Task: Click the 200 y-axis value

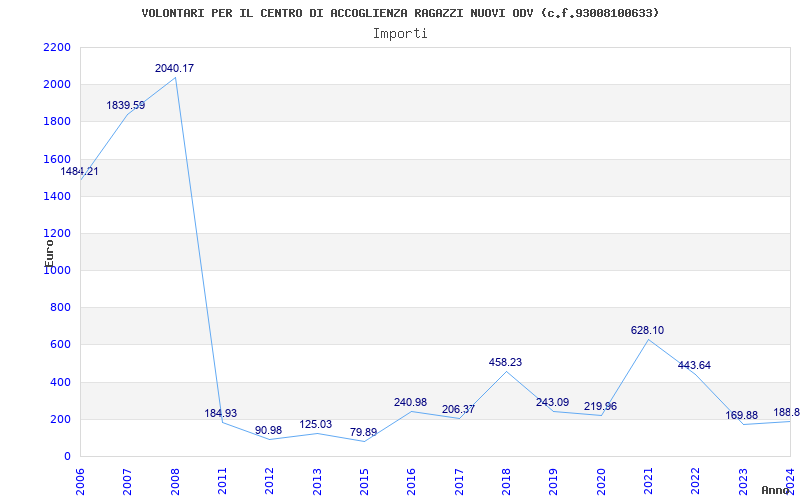Action: coord(61,419)
